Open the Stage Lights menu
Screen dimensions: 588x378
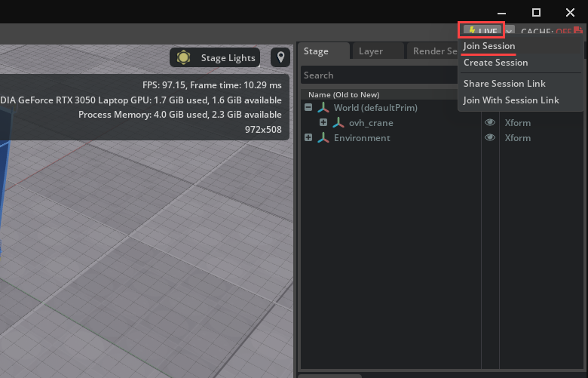pyautogui.click(x=216, y=57)
